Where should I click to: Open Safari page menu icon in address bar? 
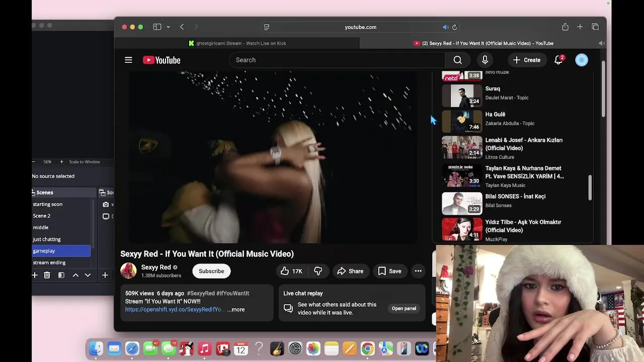coord(267,27)
